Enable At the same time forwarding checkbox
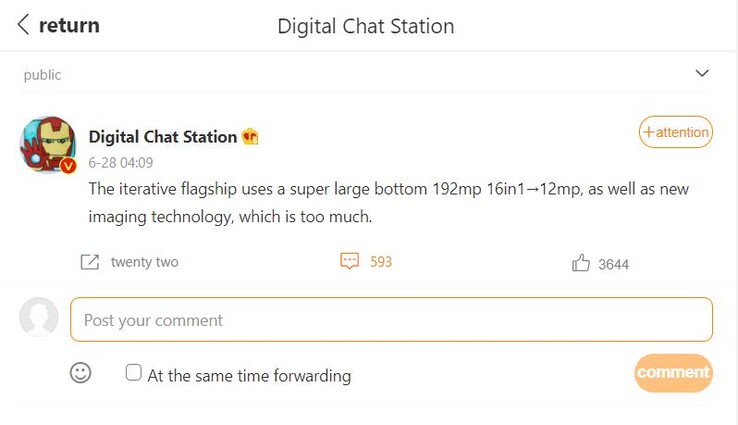Viewport: 738px width, 425px height. (134, 373)
